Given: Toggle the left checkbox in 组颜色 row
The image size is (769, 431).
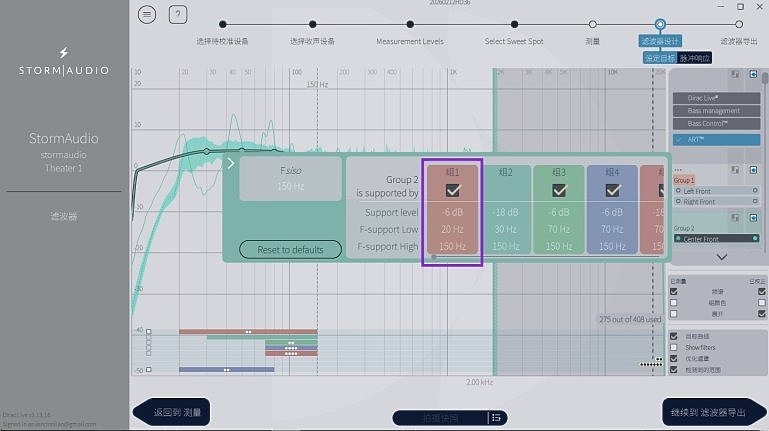Looking at the screenshot, I should click(x=674, y=303).
